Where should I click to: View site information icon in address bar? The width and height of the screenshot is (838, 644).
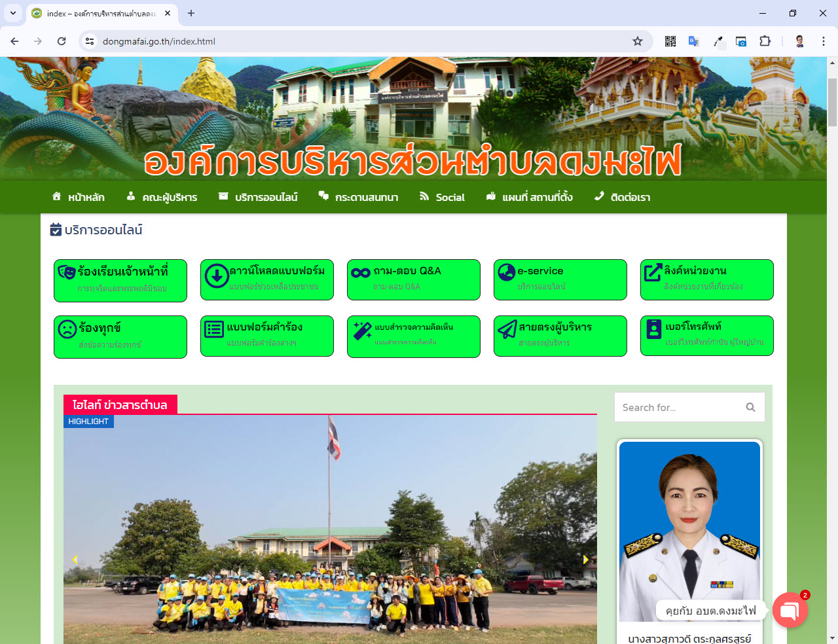[90, 41]
